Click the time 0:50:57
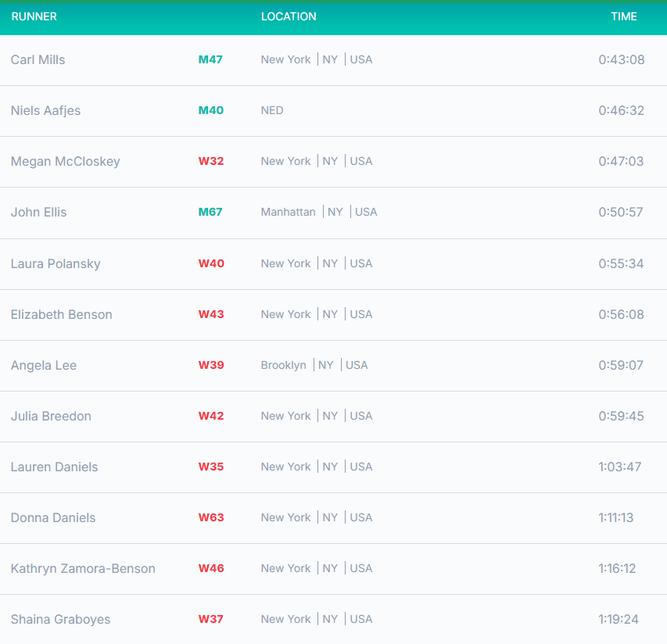 (x=621, y=212)
